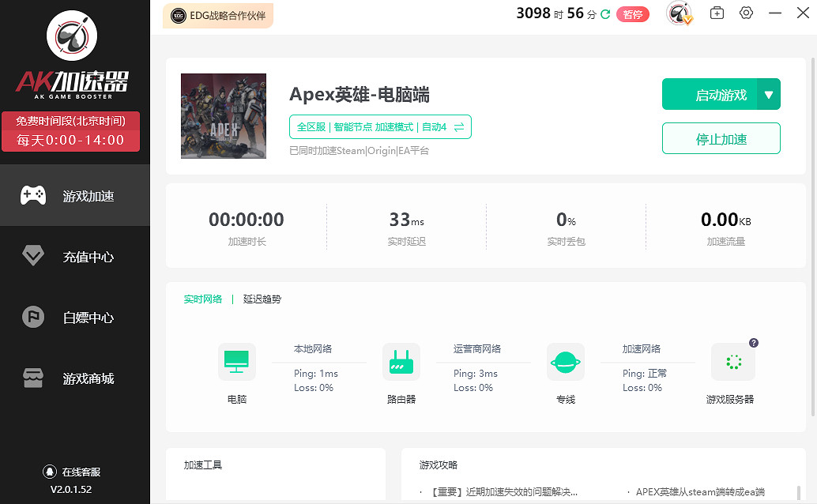Click the question mark on 游戏服务器
The height and width of the screenshot is (504, 817).
[754, 342]
